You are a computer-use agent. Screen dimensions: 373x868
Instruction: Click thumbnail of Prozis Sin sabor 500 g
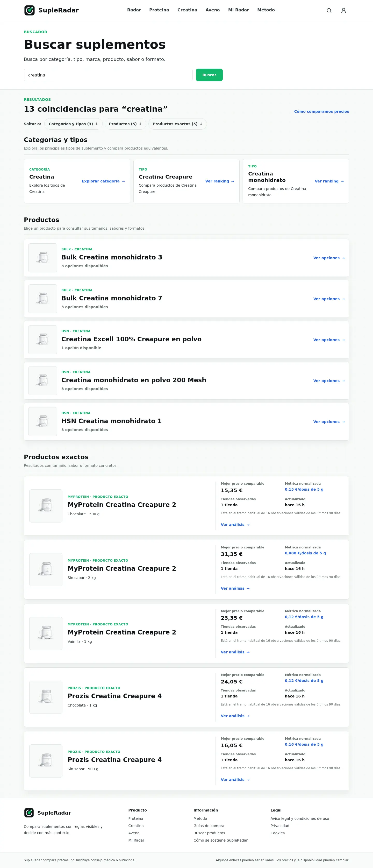click(x=46, y=761)
